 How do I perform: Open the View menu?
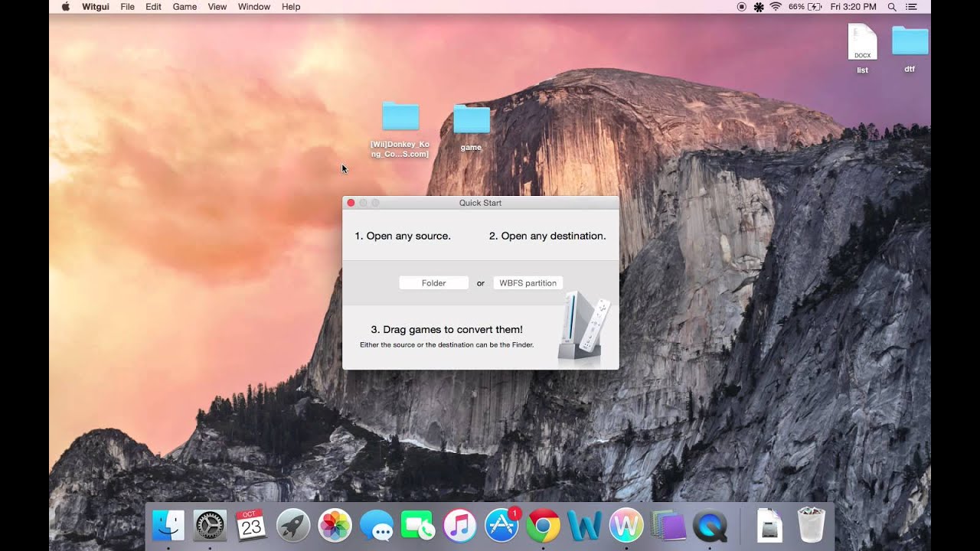point(217,7)
